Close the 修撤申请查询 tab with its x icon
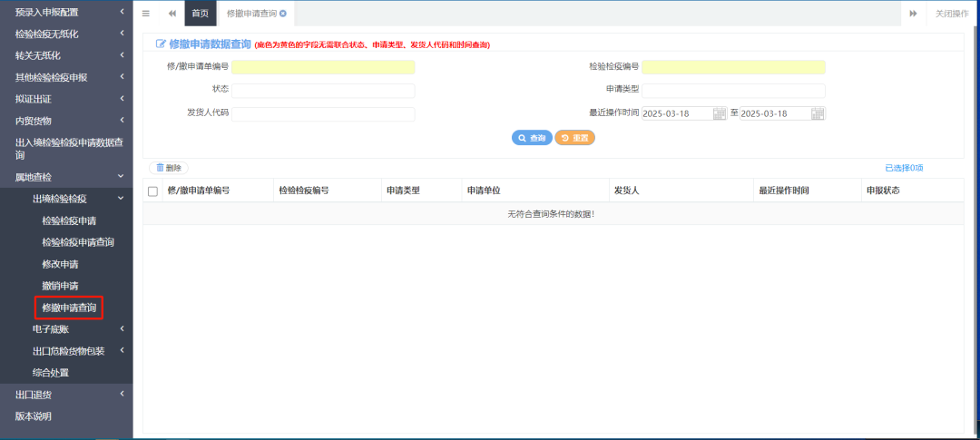 283,14
